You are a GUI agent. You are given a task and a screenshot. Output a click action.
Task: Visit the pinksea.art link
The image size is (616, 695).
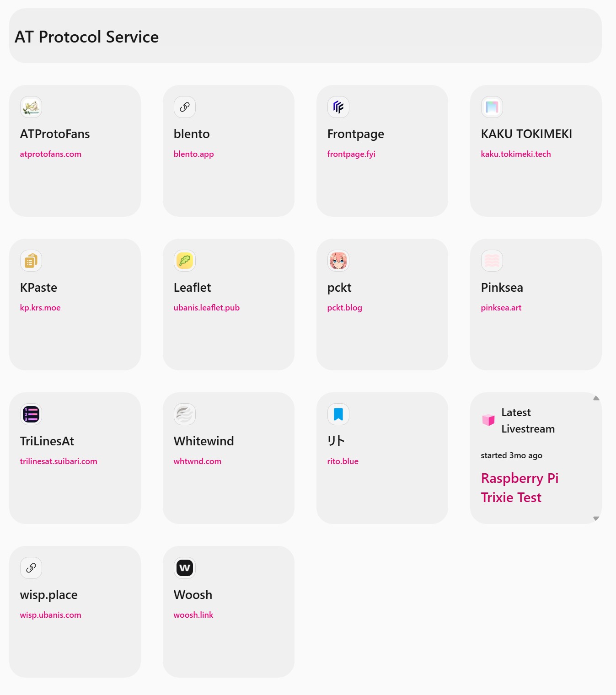(501, 308)
